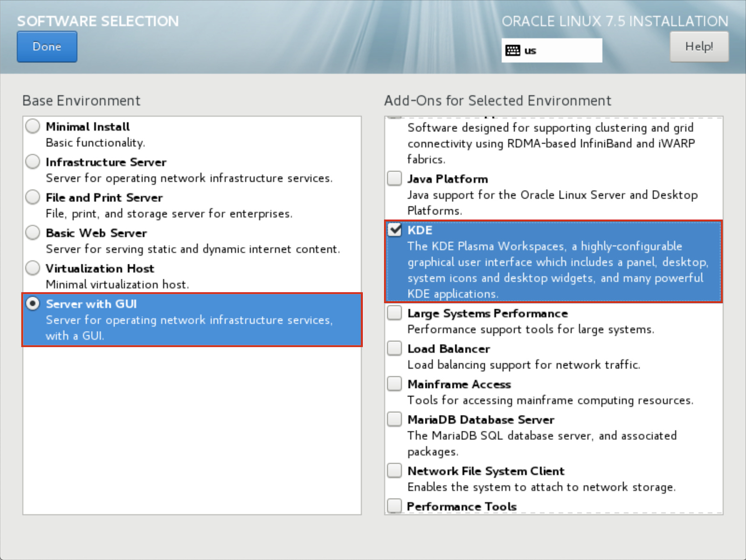Click the 'Network File System Client' label

486,471
